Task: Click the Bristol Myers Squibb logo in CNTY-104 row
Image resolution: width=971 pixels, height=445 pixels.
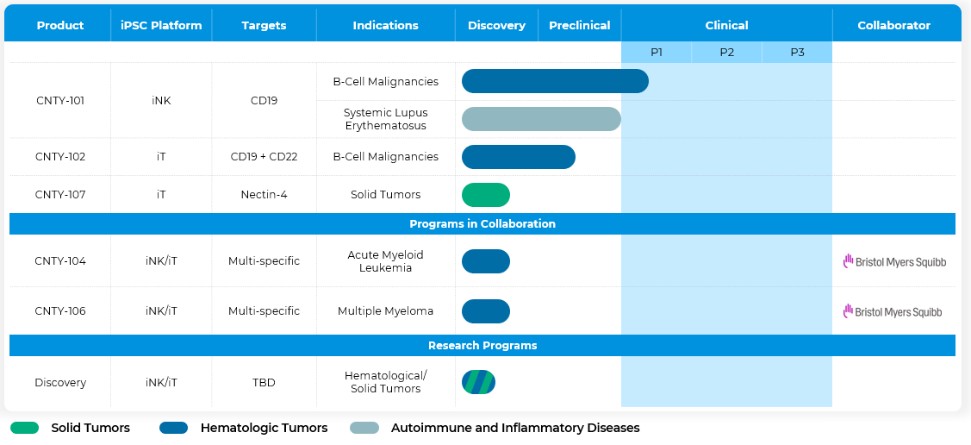Action: coord(894,261)
